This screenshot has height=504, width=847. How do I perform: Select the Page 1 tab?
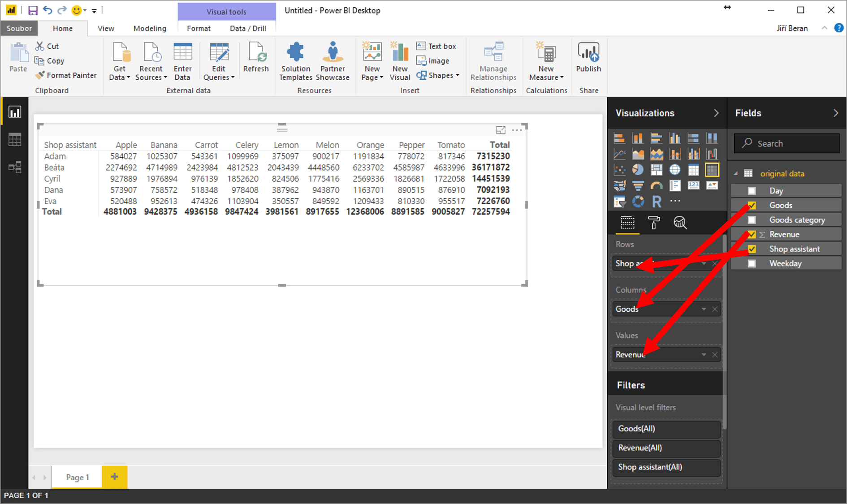pyautogui.click(x=77, y=477)
